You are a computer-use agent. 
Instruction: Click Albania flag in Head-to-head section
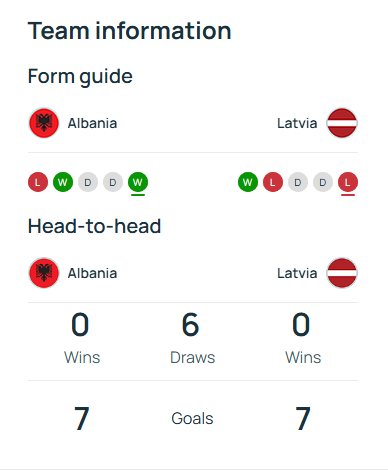44,273
